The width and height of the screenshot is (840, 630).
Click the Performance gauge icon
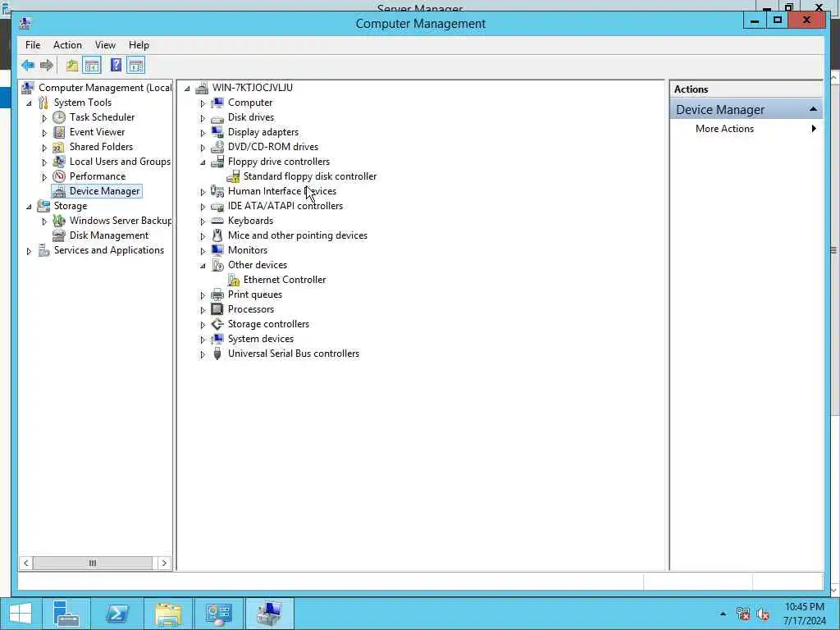click(59, 176)
